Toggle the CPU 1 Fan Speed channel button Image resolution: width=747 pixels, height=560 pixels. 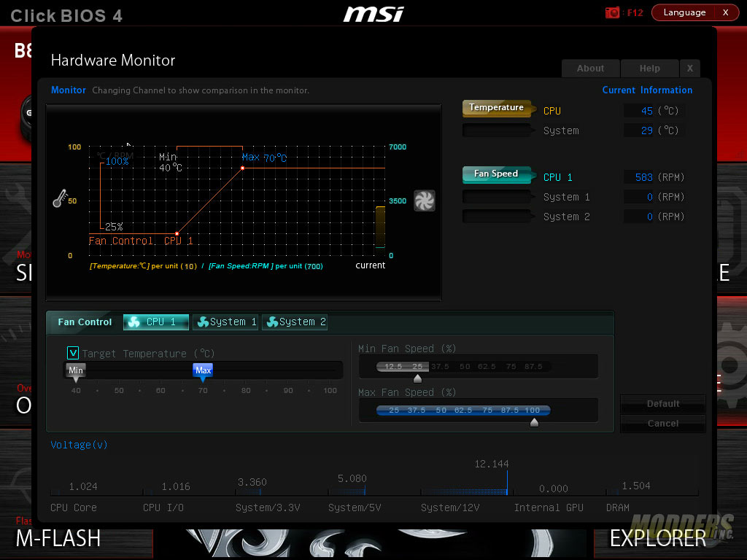[499, 174]
